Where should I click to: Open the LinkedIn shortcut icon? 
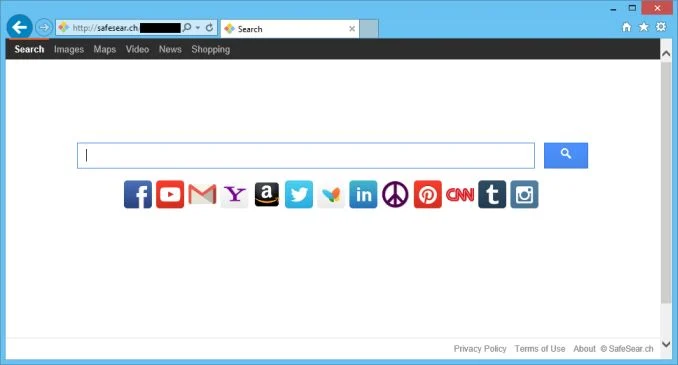[x=363, y=195]
